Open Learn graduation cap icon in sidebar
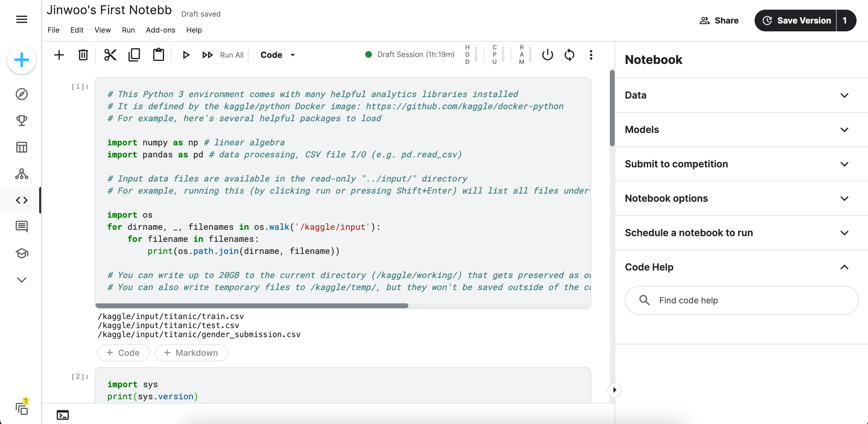Image resolution: width=868 pixels, height=424 pixels. pos(22,253)
